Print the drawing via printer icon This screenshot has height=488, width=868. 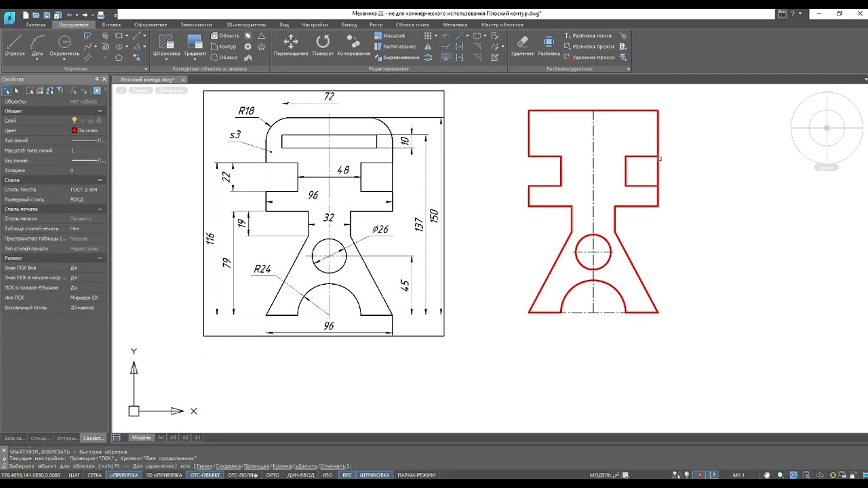point(101,14)
